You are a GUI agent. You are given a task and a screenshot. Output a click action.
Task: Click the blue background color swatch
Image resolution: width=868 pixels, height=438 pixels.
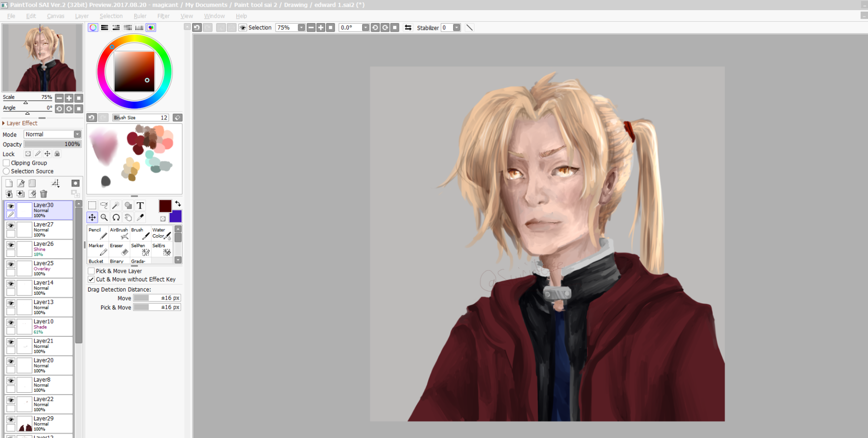pos(176,216)
